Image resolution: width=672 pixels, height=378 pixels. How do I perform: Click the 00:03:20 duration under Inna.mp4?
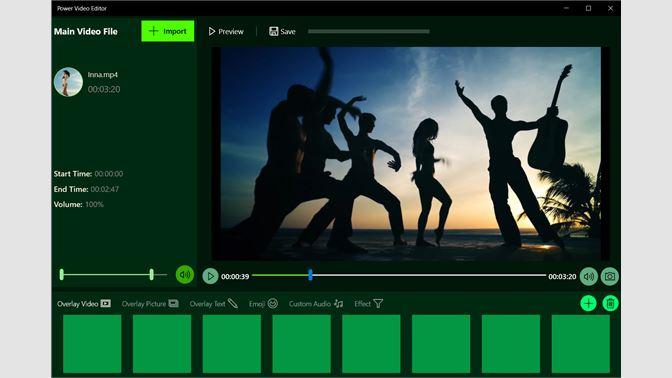pos(104,89)
